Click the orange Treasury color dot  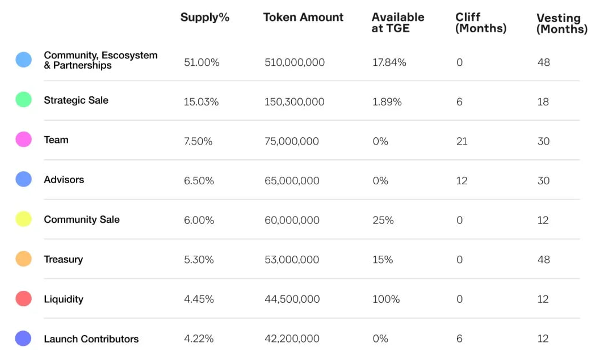click(23, 259)
